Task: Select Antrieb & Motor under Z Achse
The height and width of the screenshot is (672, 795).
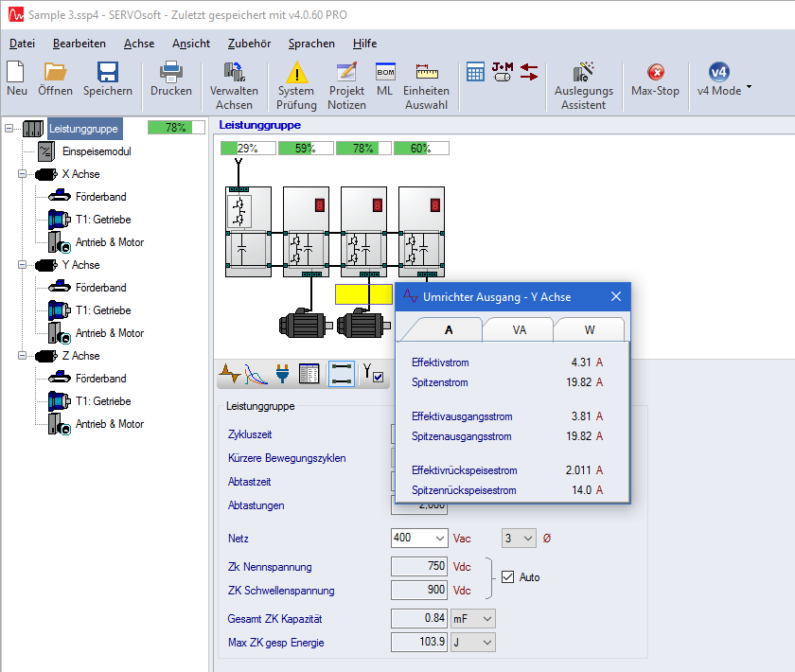Action: pos(109,424)
